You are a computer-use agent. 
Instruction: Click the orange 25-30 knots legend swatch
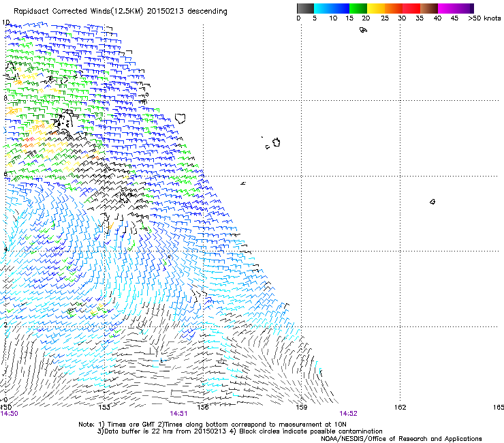click(x=394, y=8)
